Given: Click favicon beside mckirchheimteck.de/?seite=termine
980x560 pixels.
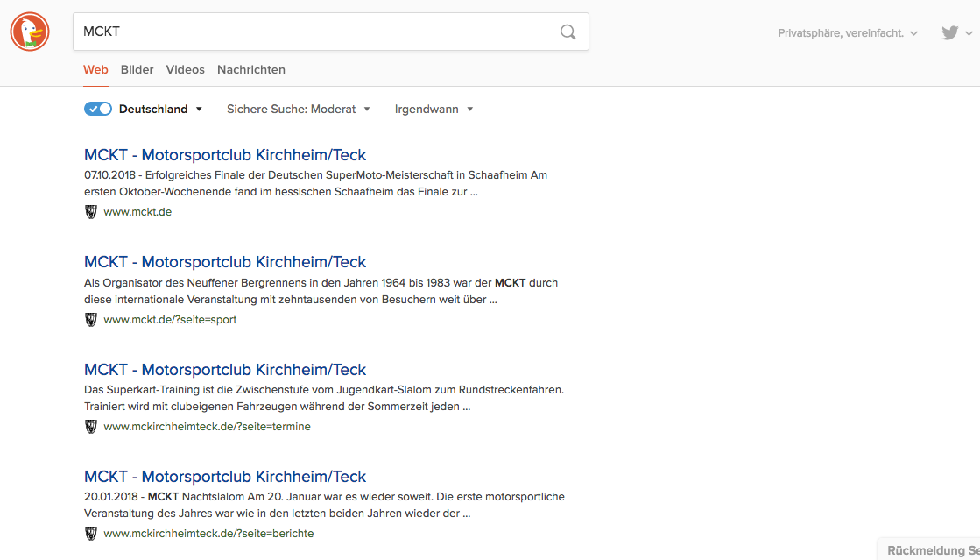Looking at the screenshot, I should pyautogui.click(x=91, y=427).
